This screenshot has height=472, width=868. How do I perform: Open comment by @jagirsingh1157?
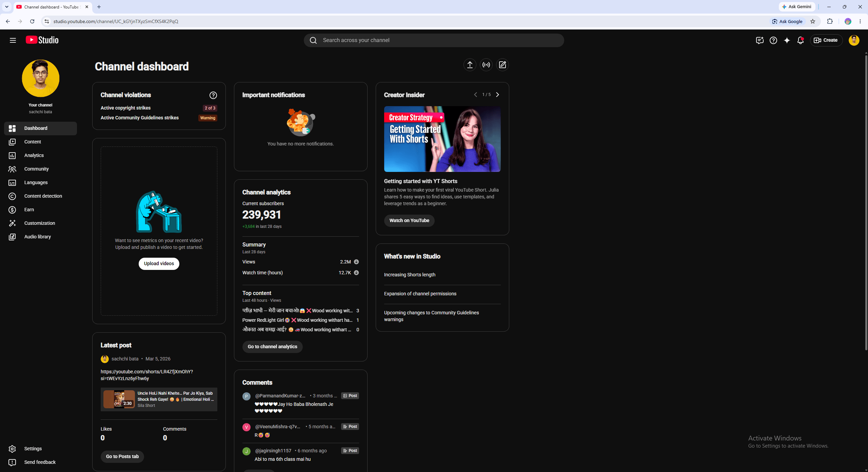pos(300,455)
